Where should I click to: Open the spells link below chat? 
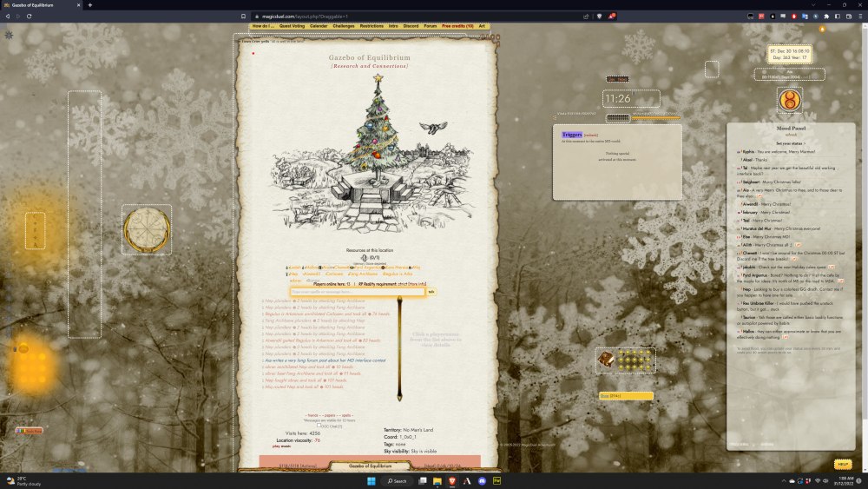(x=346, y=415)
